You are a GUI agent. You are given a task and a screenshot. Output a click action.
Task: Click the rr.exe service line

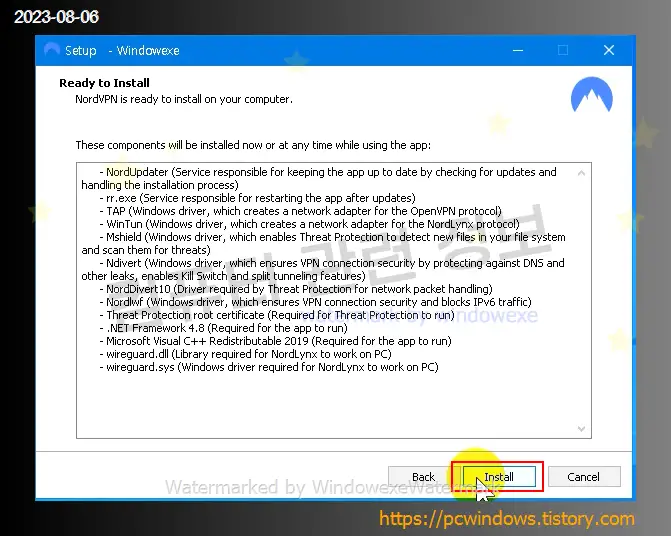click(x=258, y=198)
